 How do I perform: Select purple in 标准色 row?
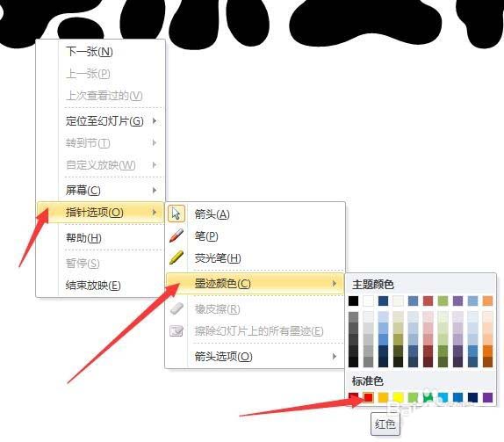[x=487, y=397]
